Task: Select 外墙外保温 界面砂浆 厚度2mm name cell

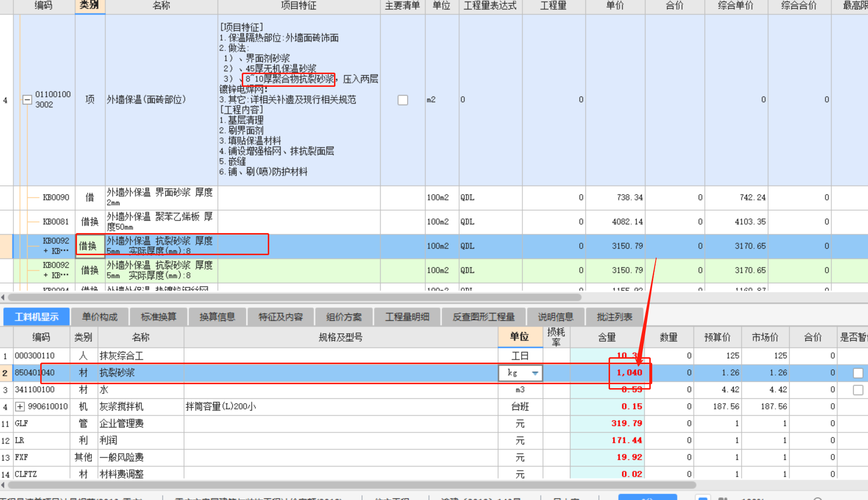Action: 161,197
